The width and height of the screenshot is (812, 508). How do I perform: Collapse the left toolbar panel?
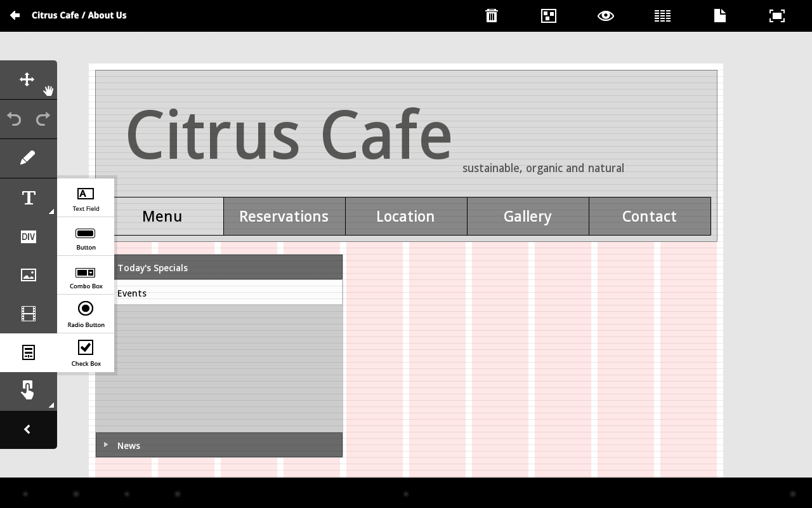(x=28, y=430)
